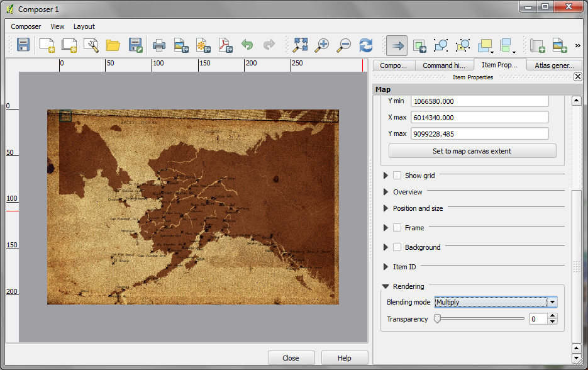Screen dimensions: 588x370
Task: Edit the Y max coordinate field
Action: click(x=479, y=133)
